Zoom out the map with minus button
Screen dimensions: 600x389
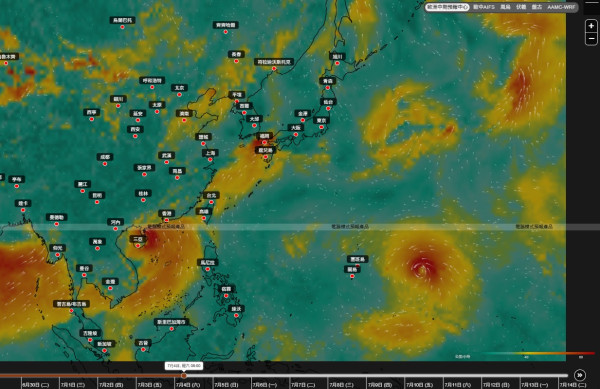(591, 39)
